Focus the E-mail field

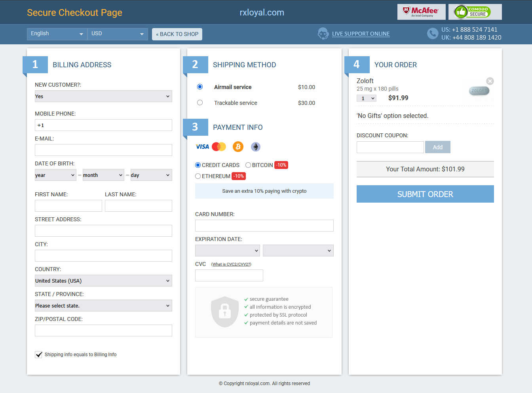click(103, 150)
